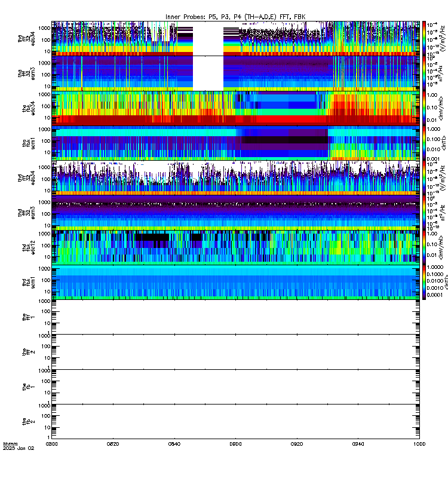Click the tha fbk edc34 spectrogram plot

point(235,108)
